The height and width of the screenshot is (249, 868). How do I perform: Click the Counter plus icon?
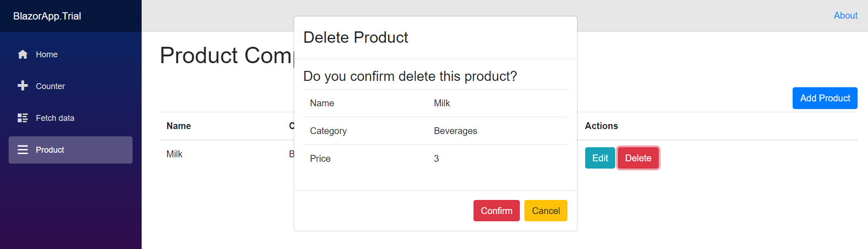23,86
